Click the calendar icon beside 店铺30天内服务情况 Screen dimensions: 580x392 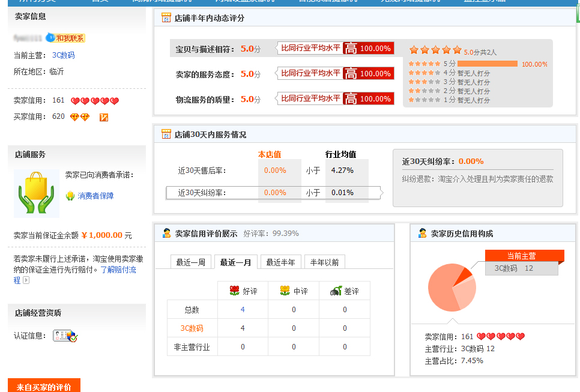(x=166, y=134)
